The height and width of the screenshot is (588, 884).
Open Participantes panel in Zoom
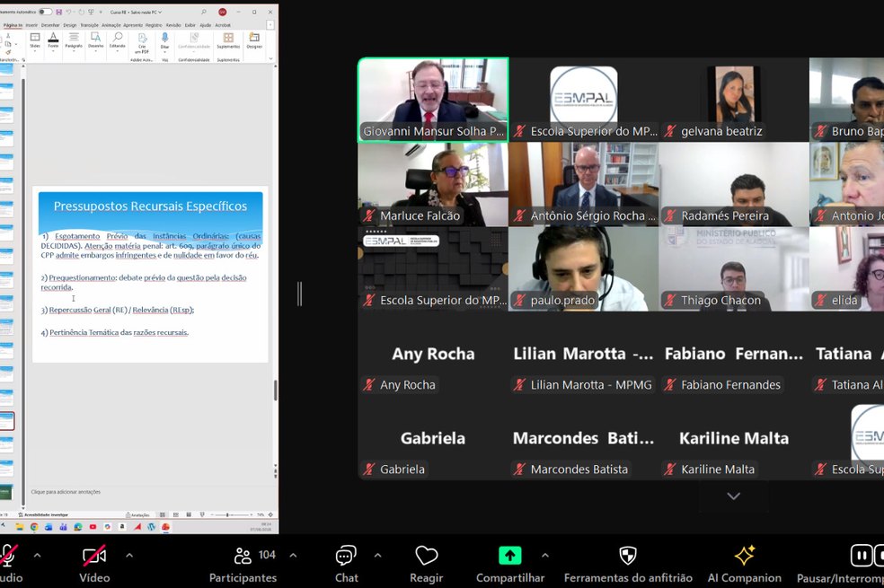[x=243, y=564]
